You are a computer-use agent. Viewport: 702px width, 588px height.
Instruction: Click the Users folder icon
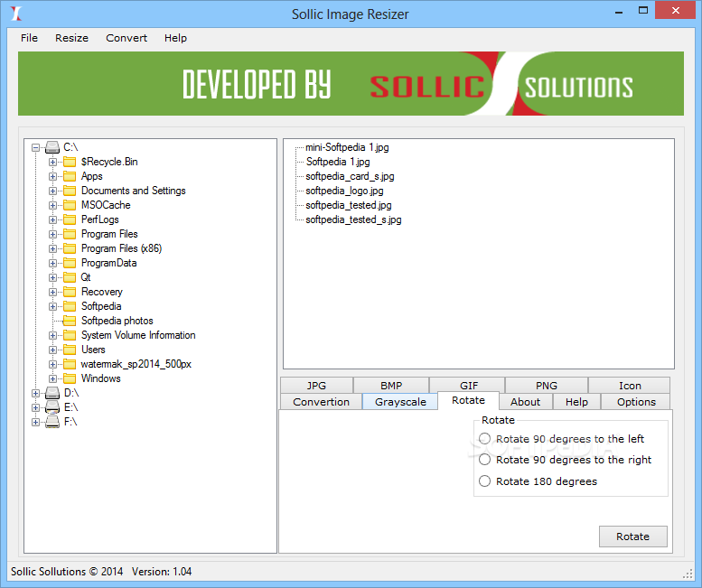click(x=70, y=350)
